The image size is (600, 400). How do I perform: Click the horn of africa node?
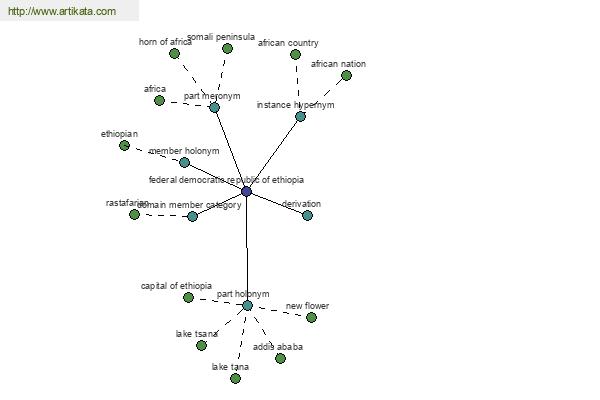(174, 54)
